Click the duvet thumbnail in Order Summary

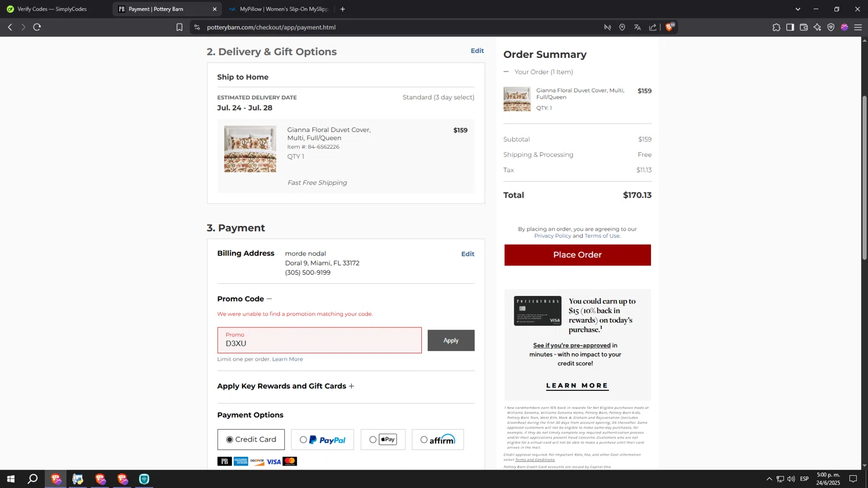[x=517, y=99]
